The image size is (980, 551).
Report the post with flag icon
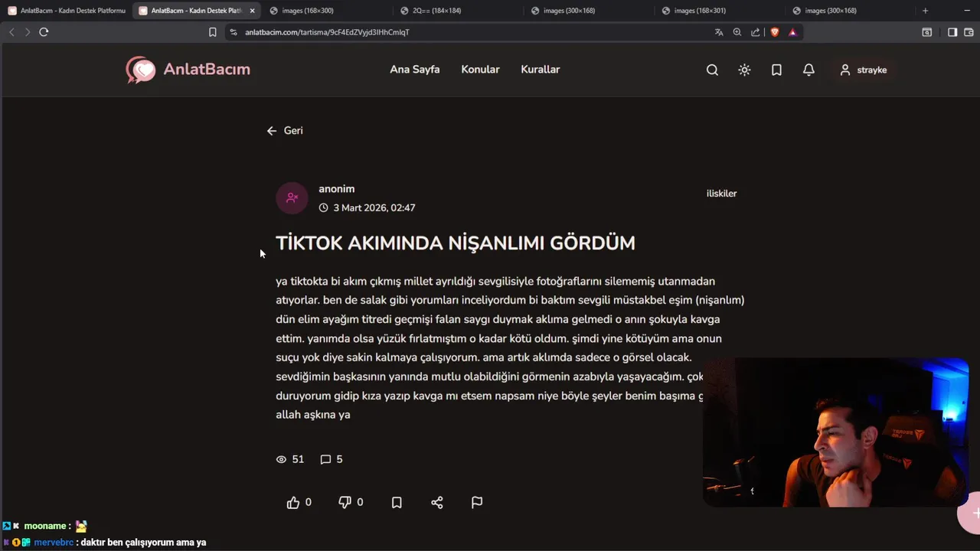(477, 503)
